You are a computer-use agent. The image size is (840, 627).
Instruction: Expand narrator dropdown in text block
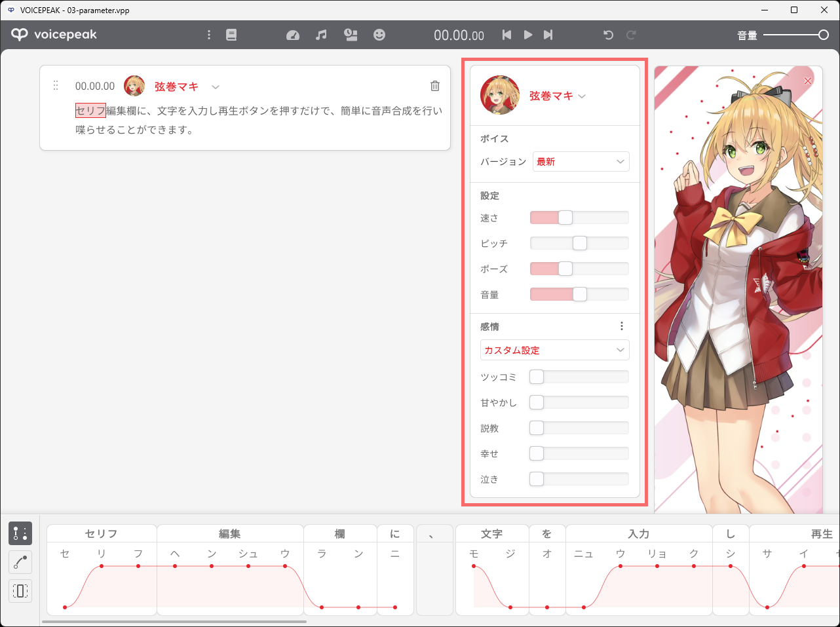(x=216, y=86)
